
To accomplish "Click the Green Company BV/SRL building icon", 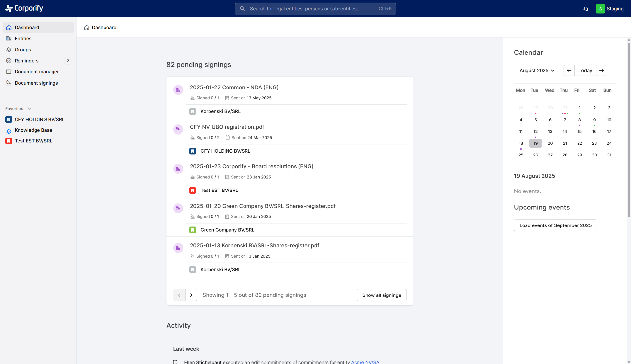I will pyautogui.click(x=193, y=230).
